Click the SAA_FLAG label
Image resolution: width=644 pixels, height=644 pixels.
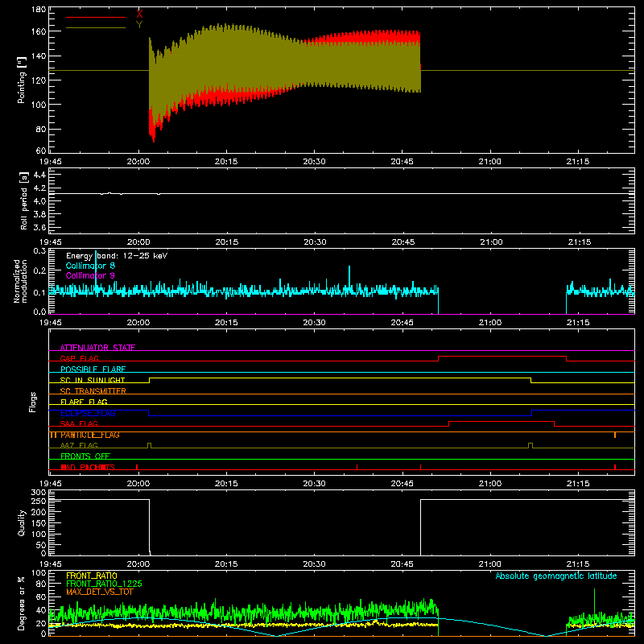[79, 423]
